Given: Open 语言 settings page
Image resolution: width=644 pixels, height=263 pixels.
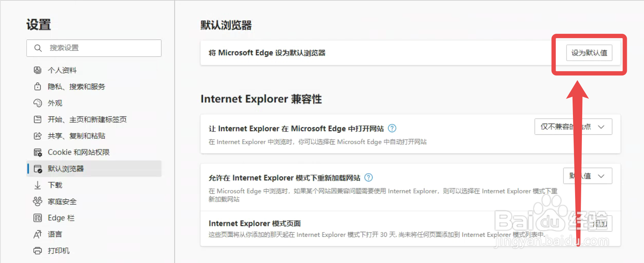Looking at the screenshot, I should tap(94, 234).
